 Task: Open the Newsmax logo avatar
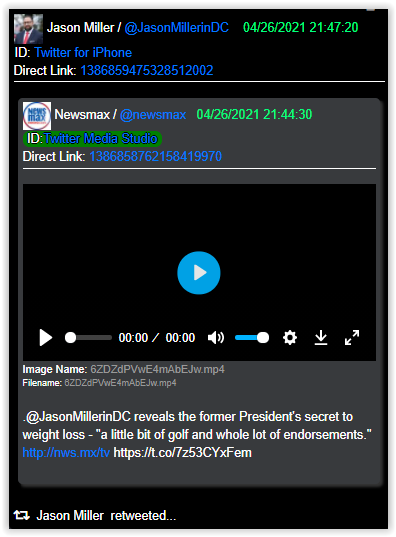[x=37, y=116]
